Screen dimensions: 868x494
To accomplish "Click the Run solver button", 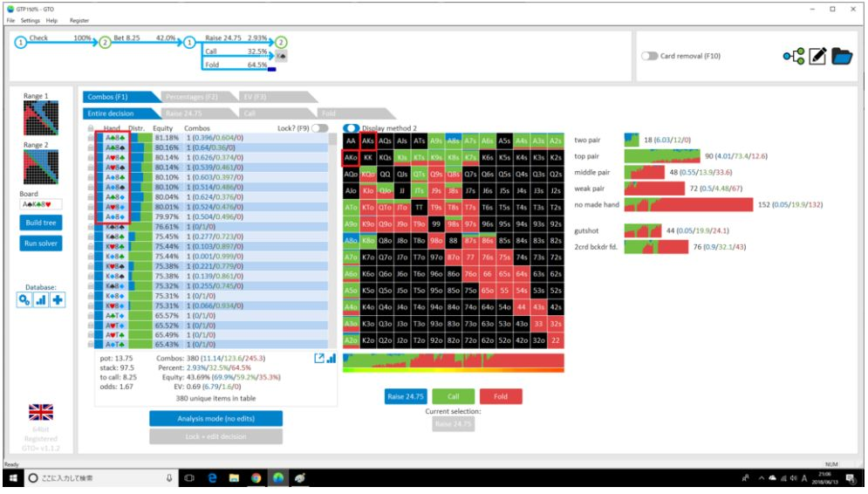I will pos(40,244).
